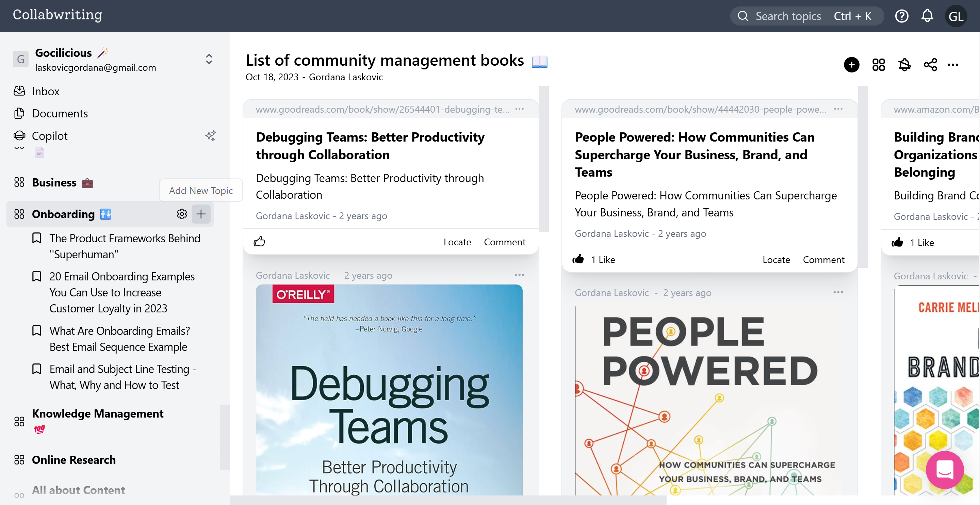Toggle like on Building Brand card
The width and height of the screenshot is (980, 505).
coord(897,242)
